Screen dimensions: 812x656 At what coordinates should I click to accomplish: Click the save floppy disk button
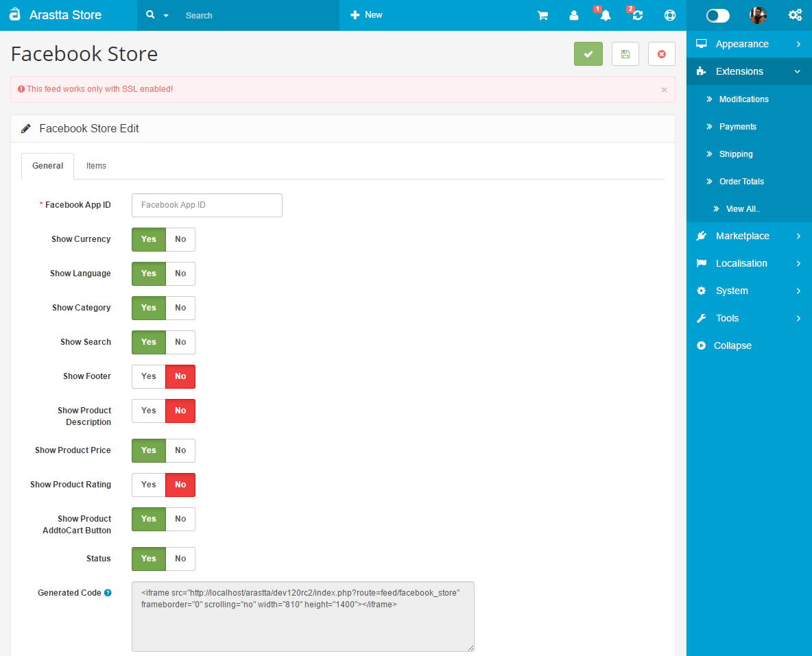(625, 54)
